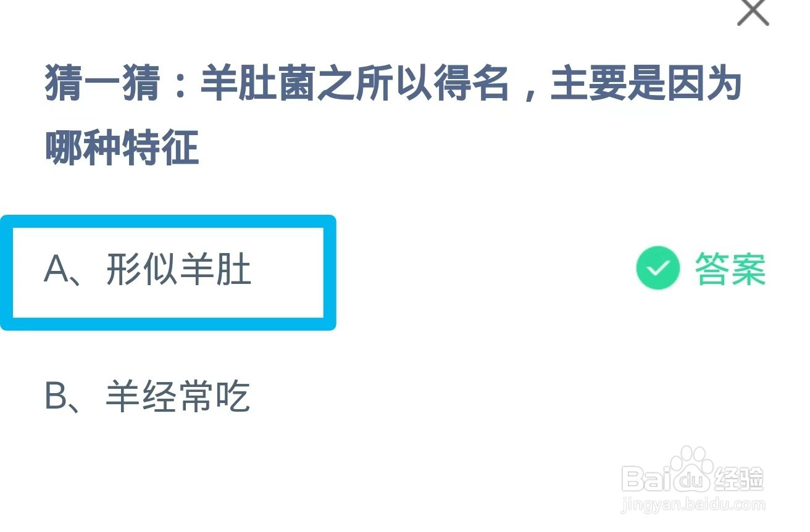Viewport: 810px width, 532px height.
Task: Click the word 吃 in option B
Action: [x=232, y=396]
